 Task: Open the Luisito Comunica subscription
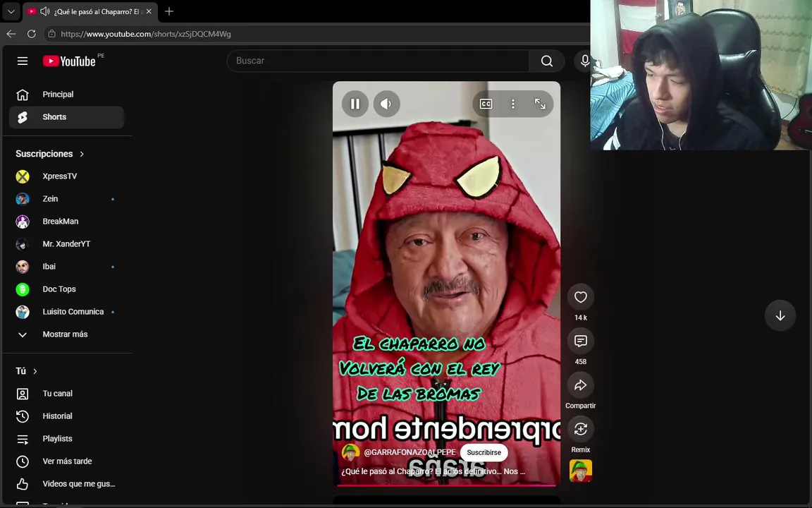(x=66, y=312)
